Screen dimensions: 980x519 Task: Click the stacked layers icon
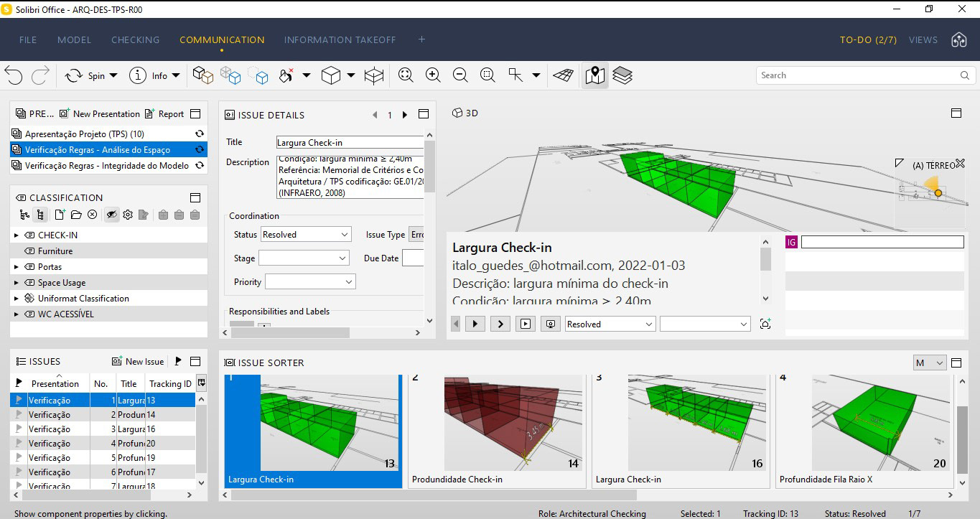pyautogui.click(x=622, y=75)
